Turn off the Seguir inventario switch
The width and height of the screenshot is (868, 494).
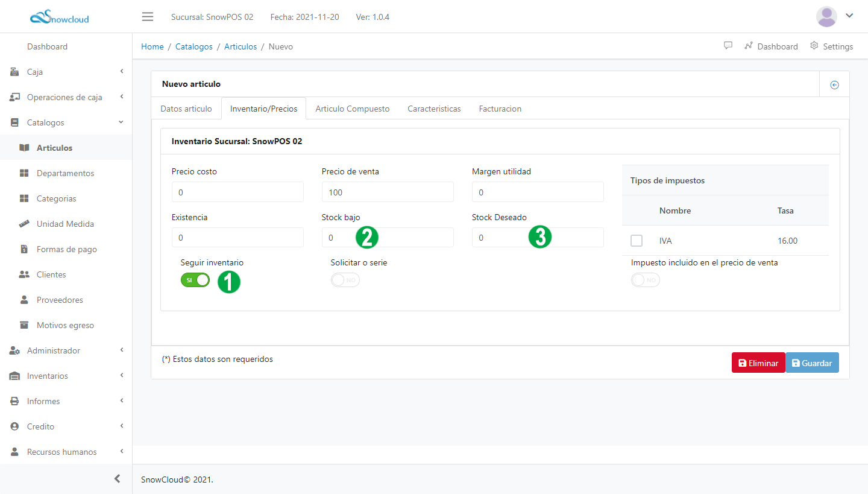(195, 280)
